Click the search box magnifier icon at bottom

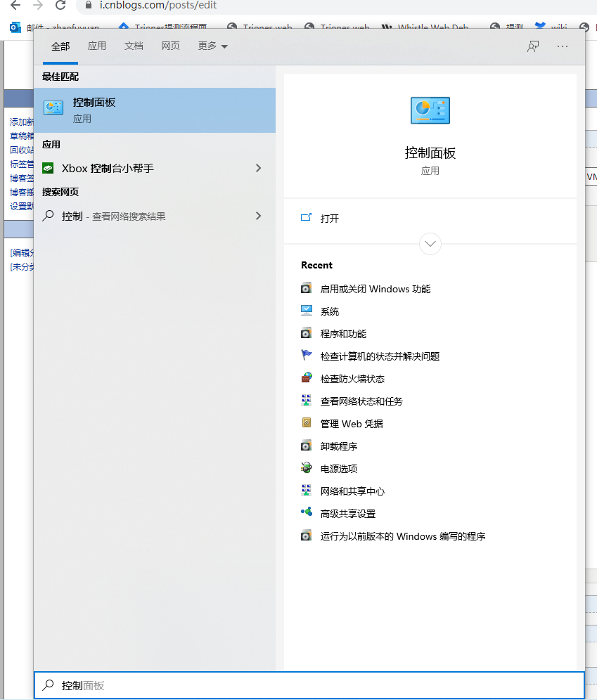[x=49, y=685]
